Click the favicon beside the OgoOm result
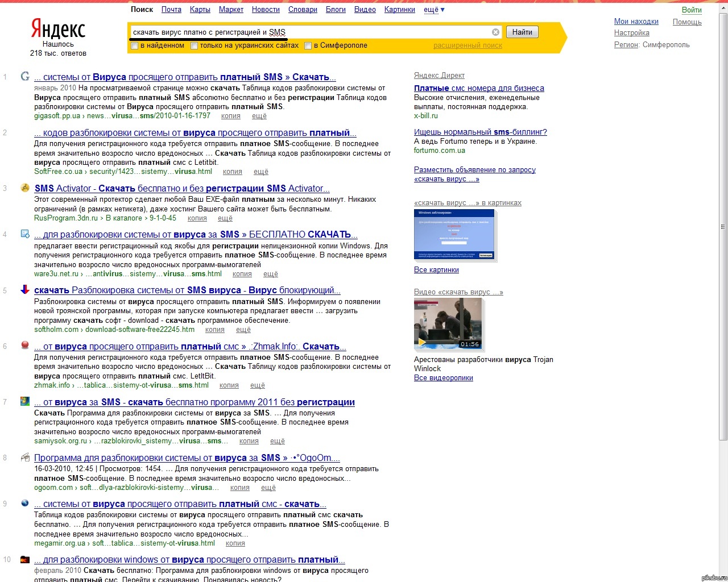728x582 pixels. click(25, 457)
